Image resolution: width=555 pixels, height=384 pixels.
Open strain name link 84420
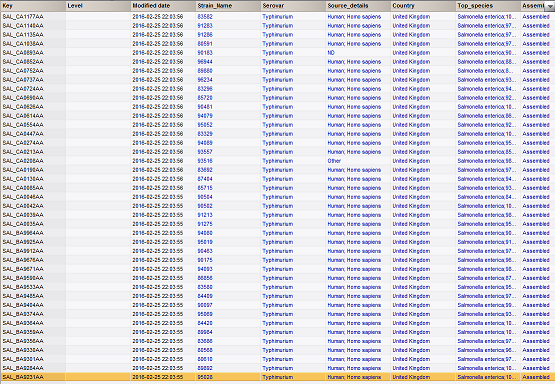(x=205, y=323)
